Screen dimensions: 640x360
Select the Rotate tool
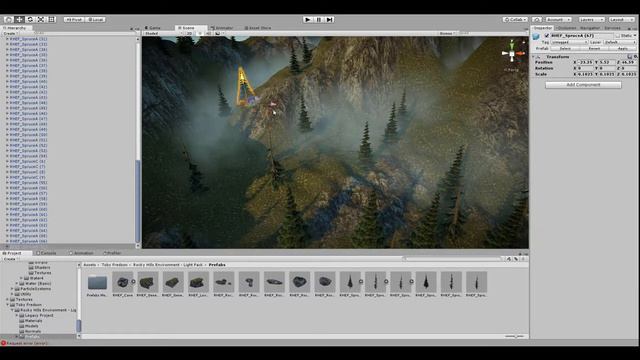30,19
